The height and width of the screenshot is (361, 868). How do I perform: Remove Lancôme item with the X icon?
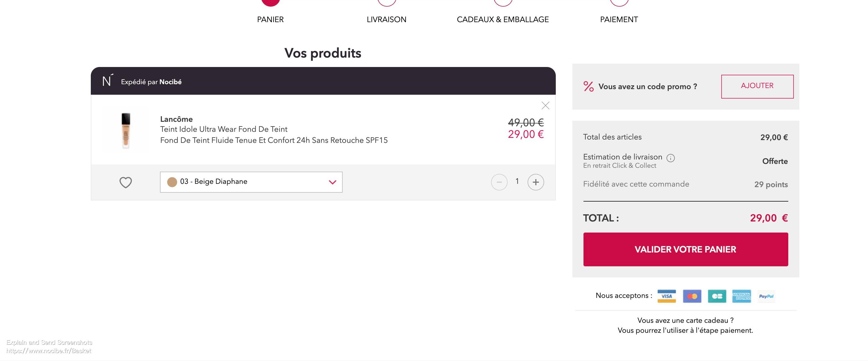(545, 105)
